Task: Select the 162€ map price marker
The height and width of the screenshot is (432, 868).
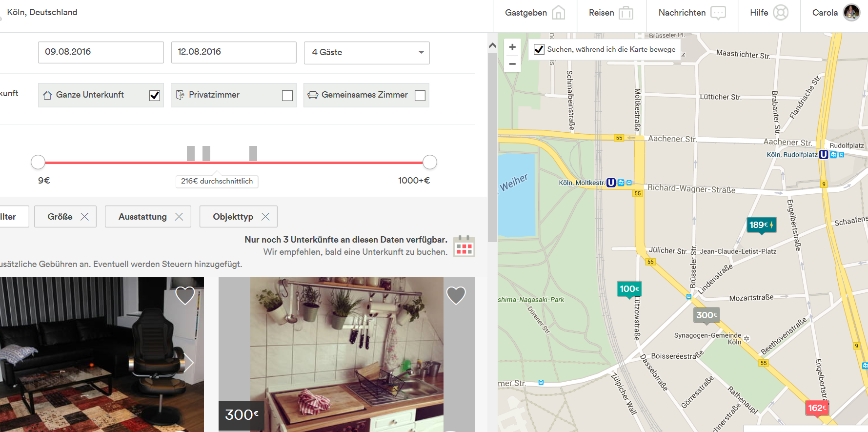Action: [817, 408]
